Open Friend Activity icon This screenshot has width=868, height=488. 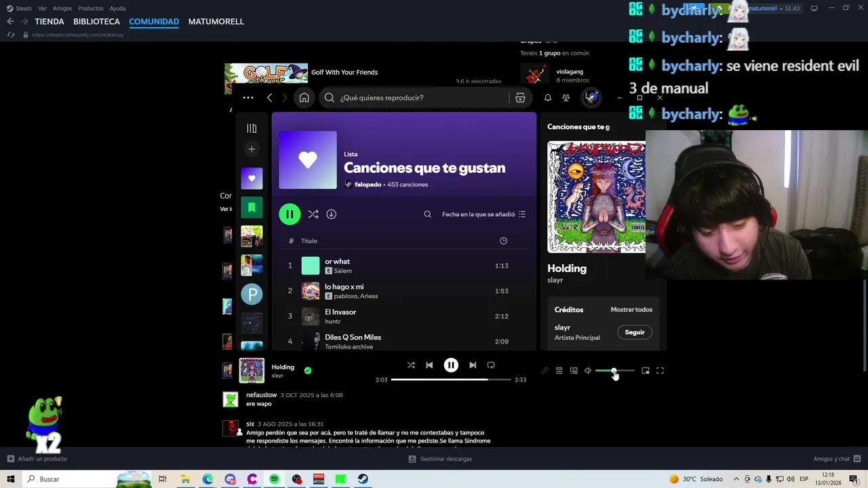pyautogui.click(x=566, y=98)
